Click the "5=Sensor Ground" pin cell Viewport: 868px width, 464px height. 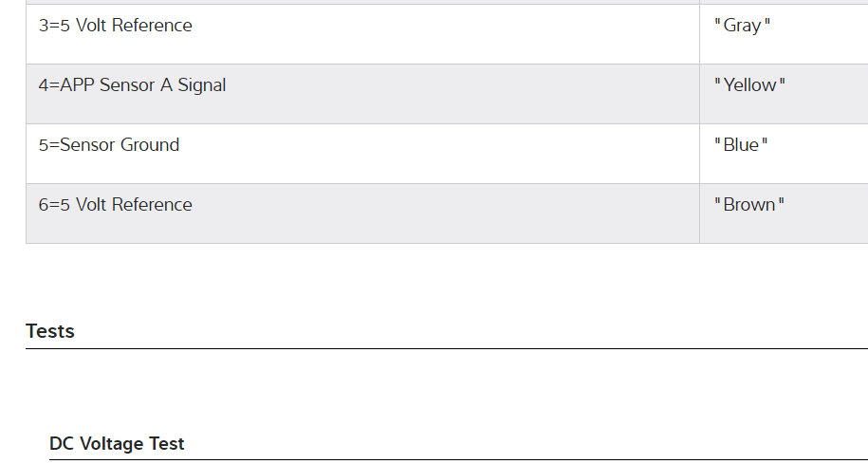pos(109,145)
